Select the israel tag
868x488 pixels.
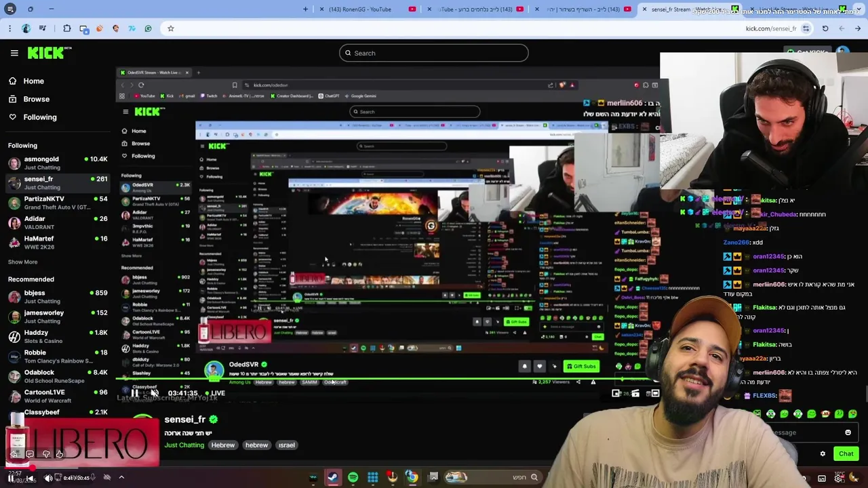point(286,445)
